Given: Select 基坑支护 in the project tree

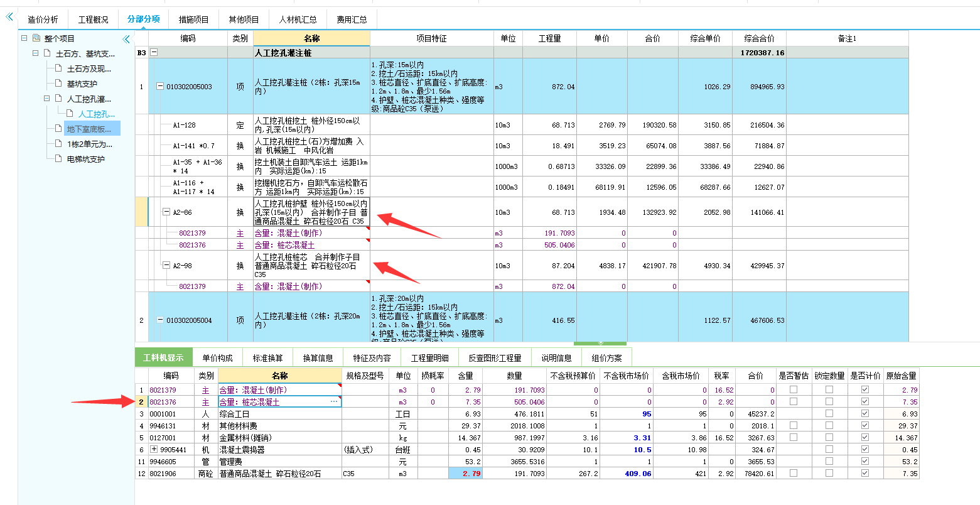Looking at the screenshot, I should 82,84.
